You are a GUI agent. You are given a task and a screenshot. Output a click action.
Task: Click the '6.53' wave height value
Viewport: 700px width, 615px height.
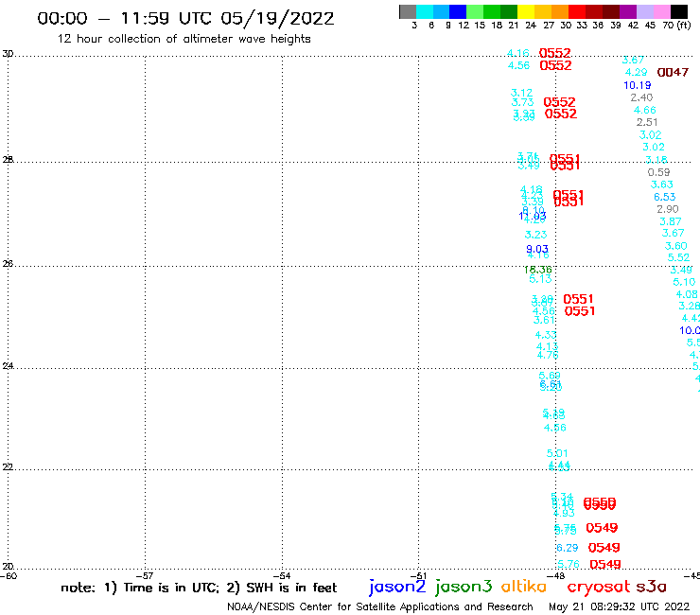(665, 197)
